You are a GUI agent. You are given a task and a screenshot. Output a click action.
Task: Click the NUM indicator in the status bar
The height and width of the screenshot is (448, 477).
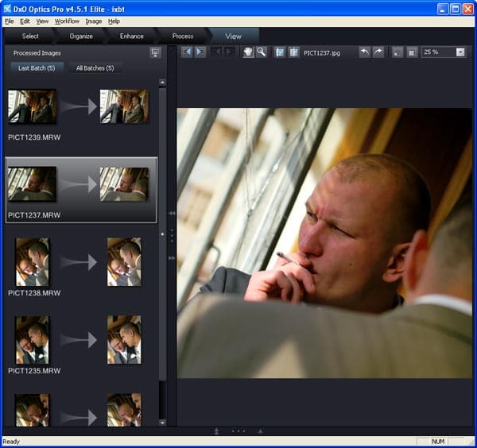tap(438, 442)
